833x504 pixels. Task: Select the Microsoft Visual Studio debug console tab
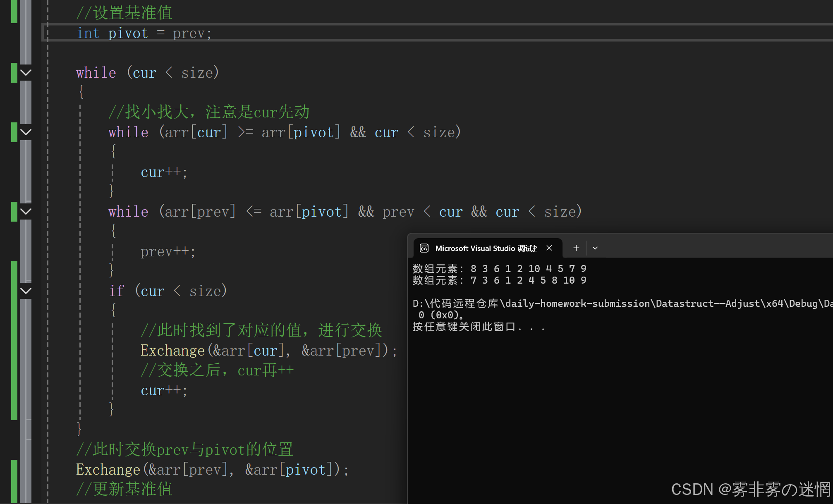click(x=486, y=248)
